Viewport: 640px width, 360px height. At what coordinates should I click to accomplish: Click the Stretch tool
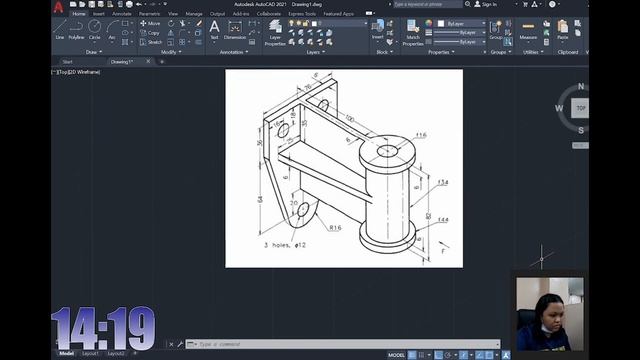pos(151,42)
